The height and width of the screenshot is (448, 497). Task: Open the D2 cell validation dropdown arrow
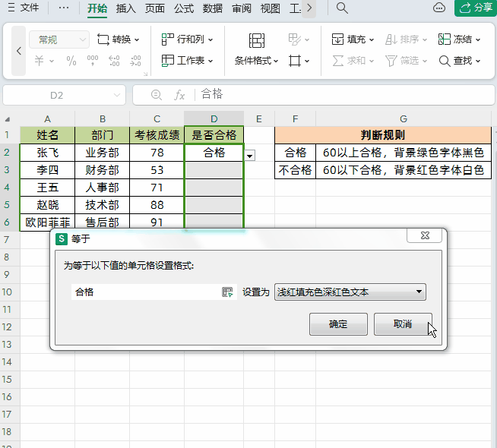click(x=250, y=156)
